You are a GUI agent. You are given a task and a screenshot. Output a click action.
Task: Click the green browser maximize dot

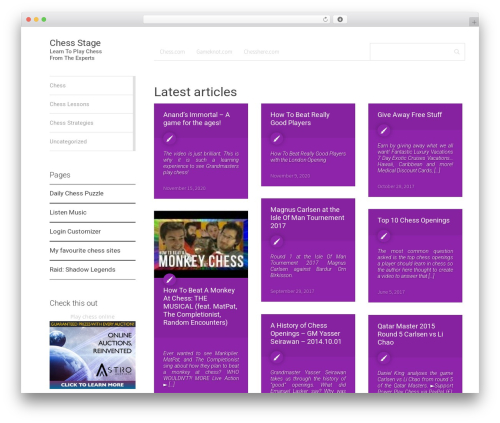coord(44,19)
